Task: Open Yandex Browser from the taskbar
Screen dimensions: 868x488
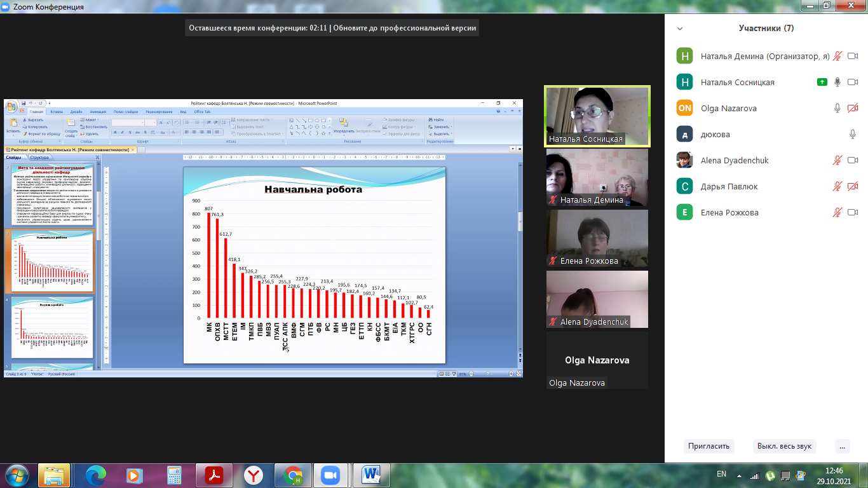Action: [254, 475]
